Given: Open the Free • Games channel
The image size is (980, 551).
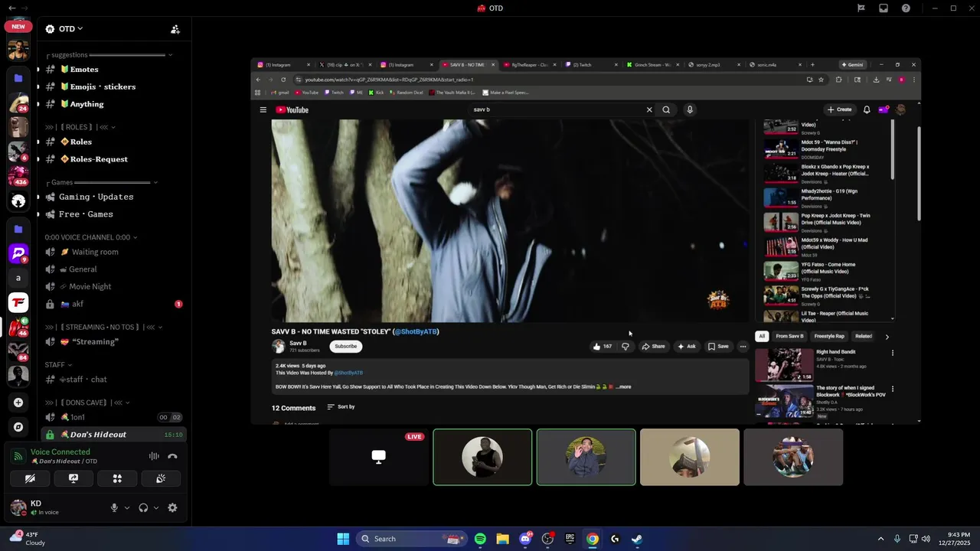Looking at the screenshot, I should 115,214.
